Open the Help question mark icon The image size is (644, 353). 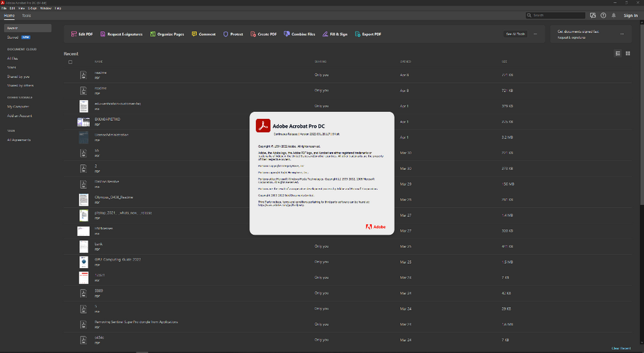click(603, 15)
